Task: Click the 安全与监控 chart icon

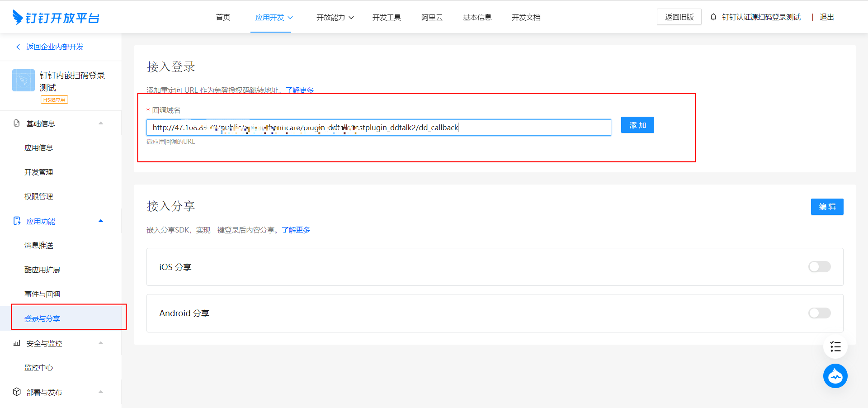Action: pyautogui.click(x=17, y=343)
